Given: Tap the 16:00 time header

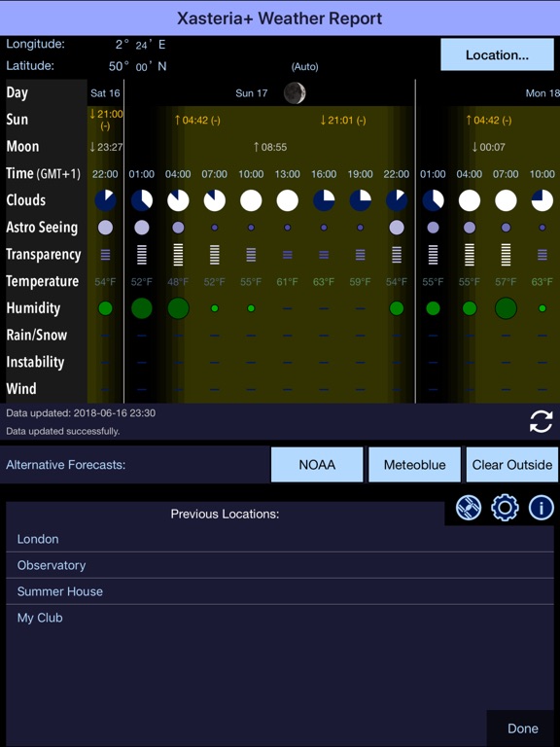Looking at the screenshot, I should (324, 174).
